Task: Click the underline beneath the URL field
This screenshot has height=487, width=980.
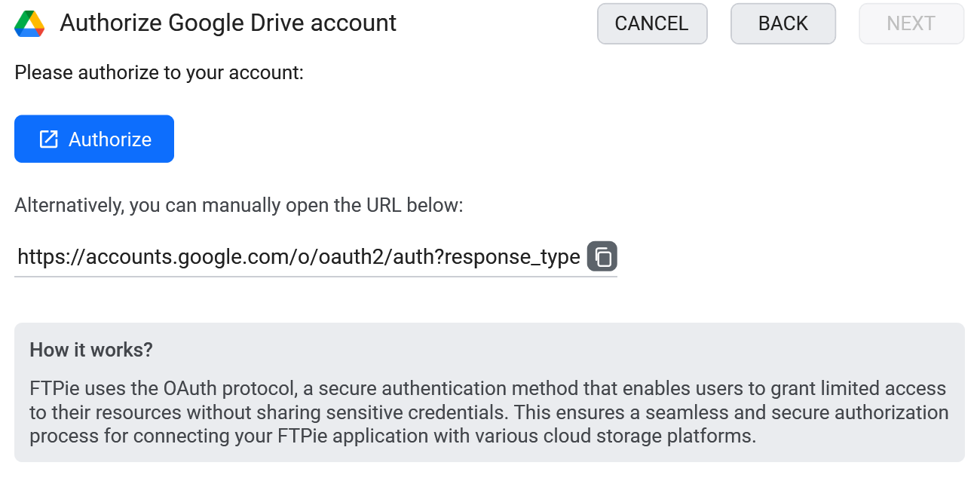Action: tap(316, 277)
